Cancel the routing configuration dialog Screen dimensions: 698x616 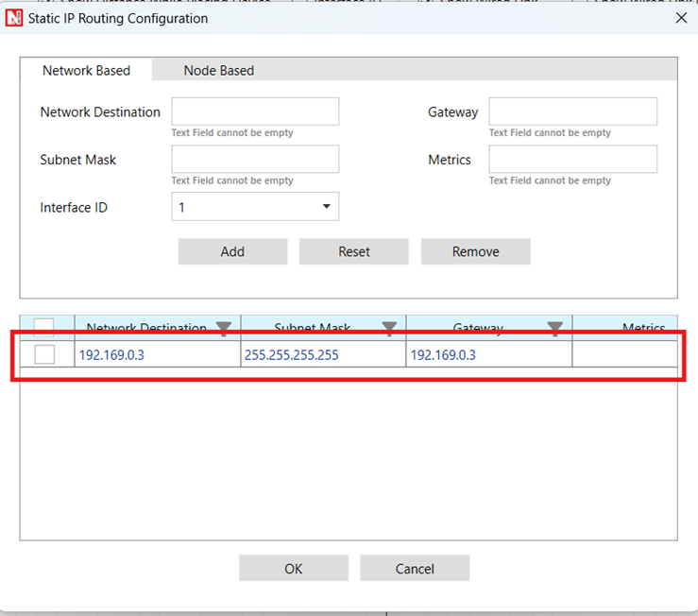pos(415,569)
